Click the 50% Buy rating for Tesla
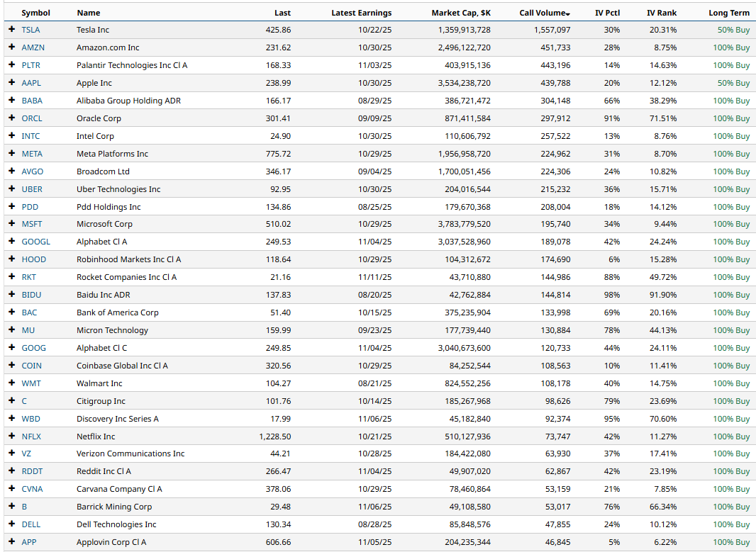 coord(733,29)
